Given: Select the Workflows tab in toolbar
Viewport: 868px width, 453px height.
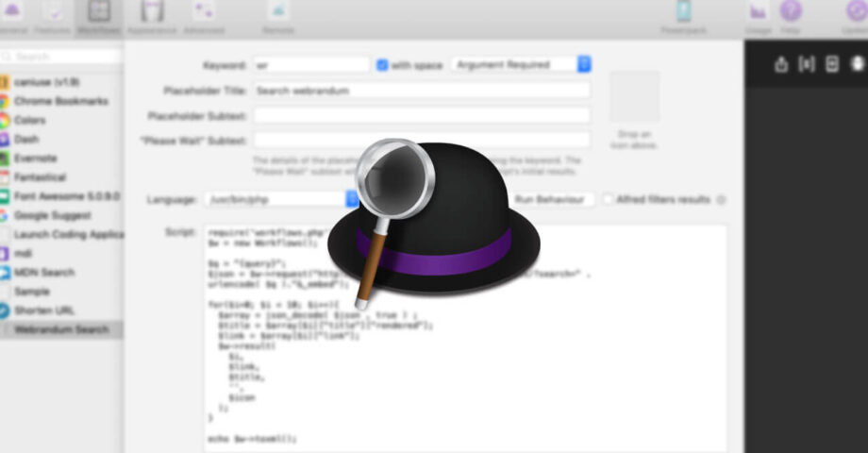Looking at the screenshot, I should point(98,18).
